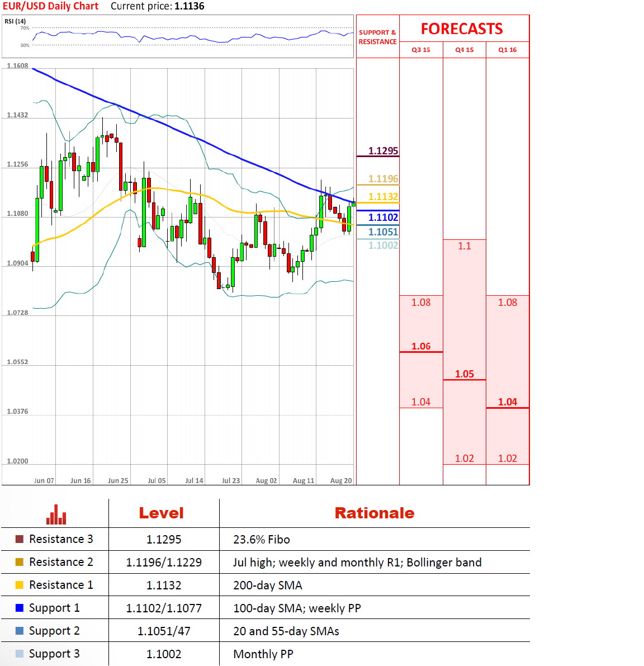Click the Aug 20 date on time axis
Viewport: 644px width, 666px height.
pos(341,480)
